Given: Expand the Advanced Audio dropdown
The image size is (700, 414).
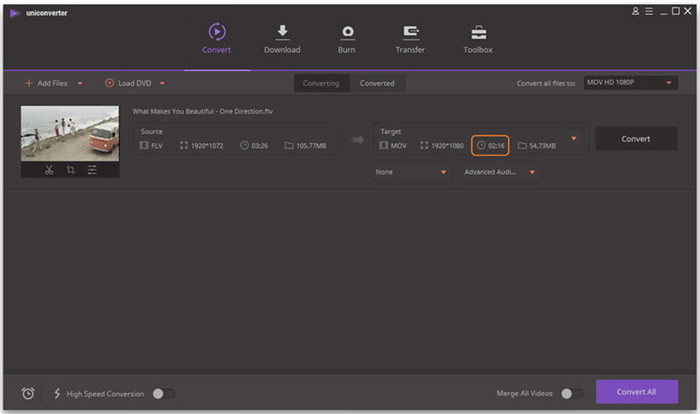Looking at the screenshot, I should click(500, 172).
